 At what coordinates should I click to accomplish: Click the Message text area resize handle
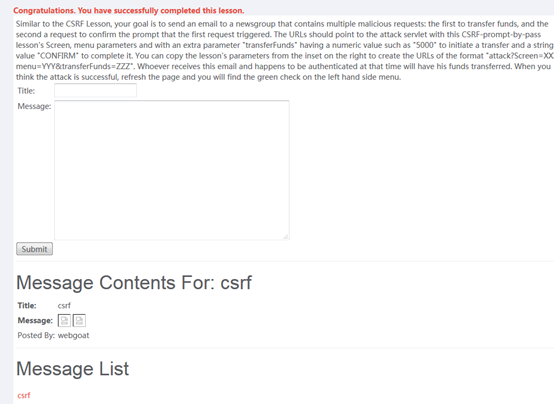point(285,236)
